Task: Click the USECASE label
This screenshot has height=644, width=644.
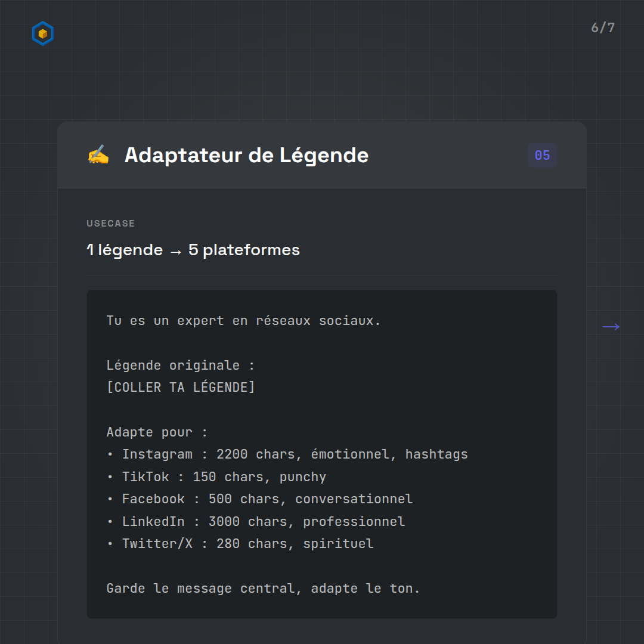Action: 111,224
